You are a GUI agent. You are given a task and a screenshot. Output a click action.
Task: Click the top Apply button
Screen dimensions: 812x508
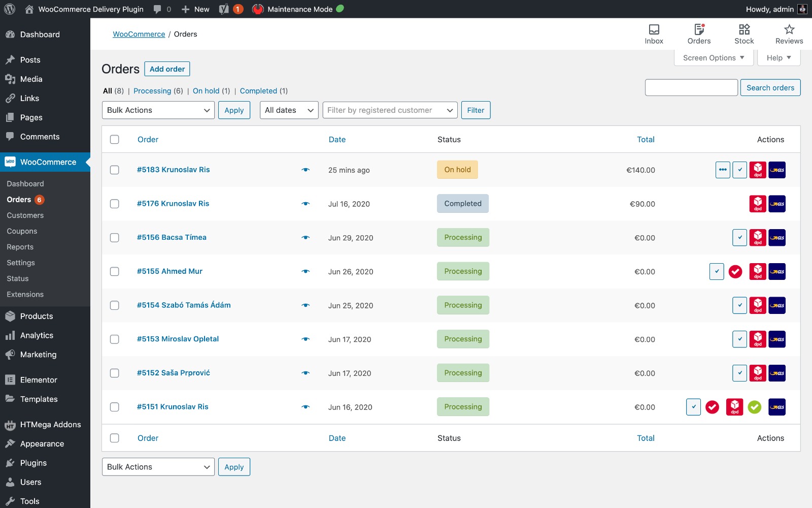[x=234, y=110]
